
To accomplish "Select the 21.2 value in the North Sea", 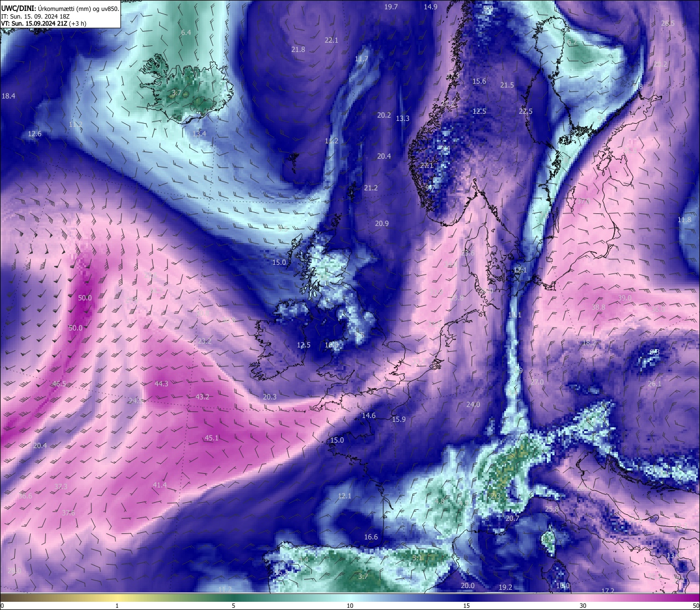I will 371,188.
